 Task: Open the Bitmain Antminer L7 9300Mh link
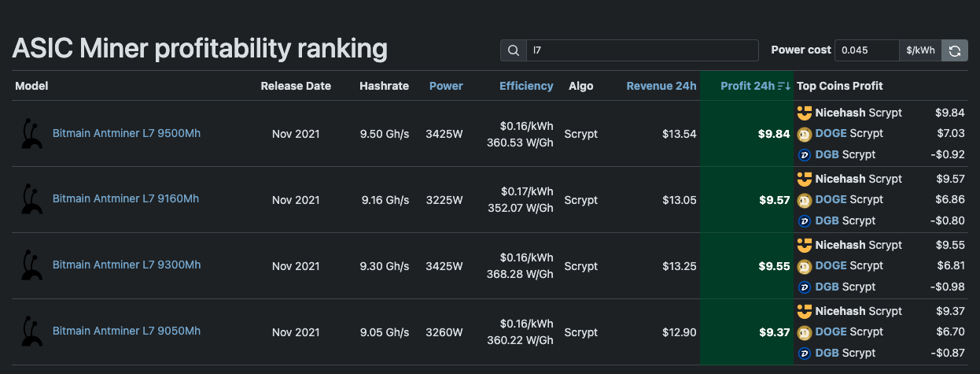pyautogui.click(x=127, y=265)
